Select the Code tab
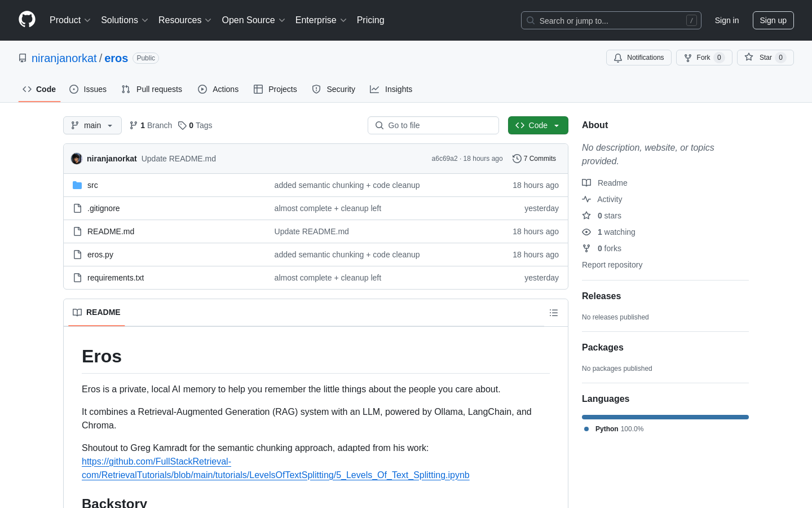The width and height of the screenshot is (812, 508). tap(39, 89)
